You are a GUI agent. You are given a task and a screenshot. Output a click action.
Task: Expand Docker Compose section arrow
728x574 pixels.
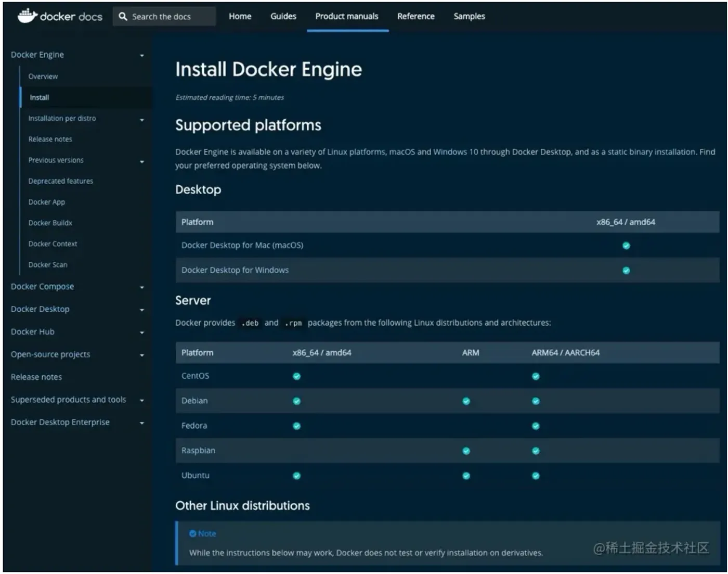[x=142, y=287]
